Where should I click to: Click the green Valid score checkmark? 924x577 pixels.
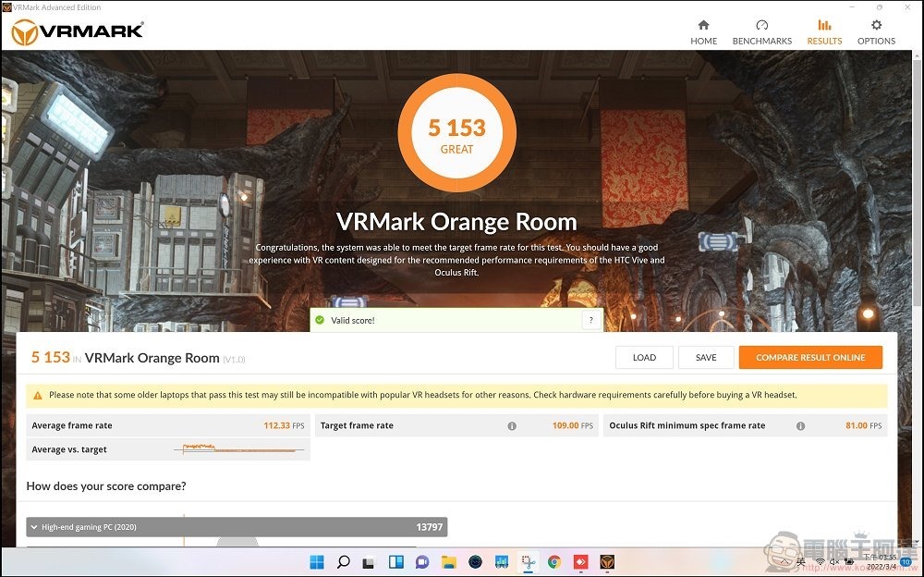(x=320, y=320)
